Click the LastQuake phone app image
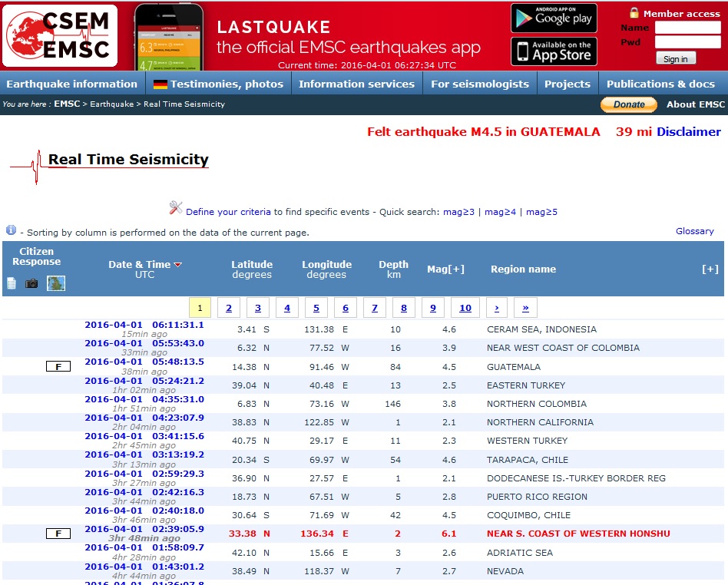728x585 pixels. [x=169, y=37]
